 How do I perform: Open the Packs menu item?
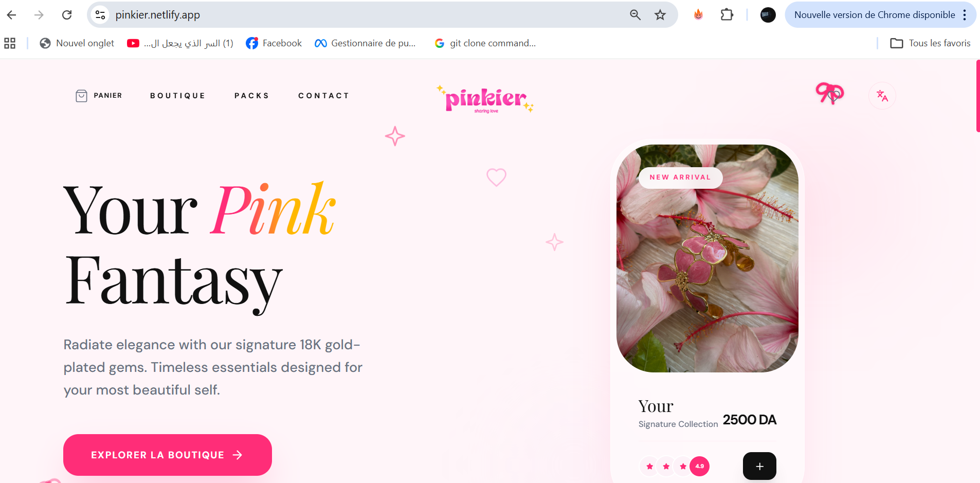tap(252, 96)
